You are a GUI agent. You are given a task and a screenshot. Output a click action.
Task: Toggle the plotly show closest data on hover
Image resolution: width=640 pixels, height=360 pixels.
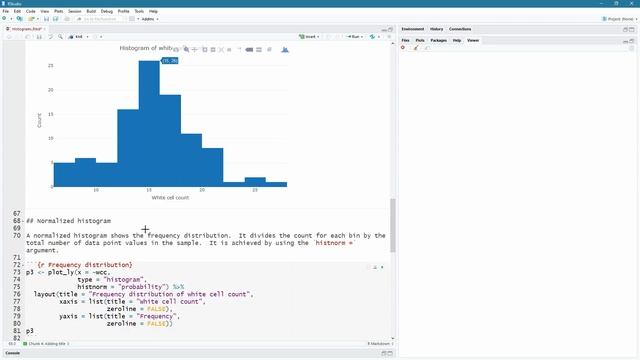pos(249,50)
